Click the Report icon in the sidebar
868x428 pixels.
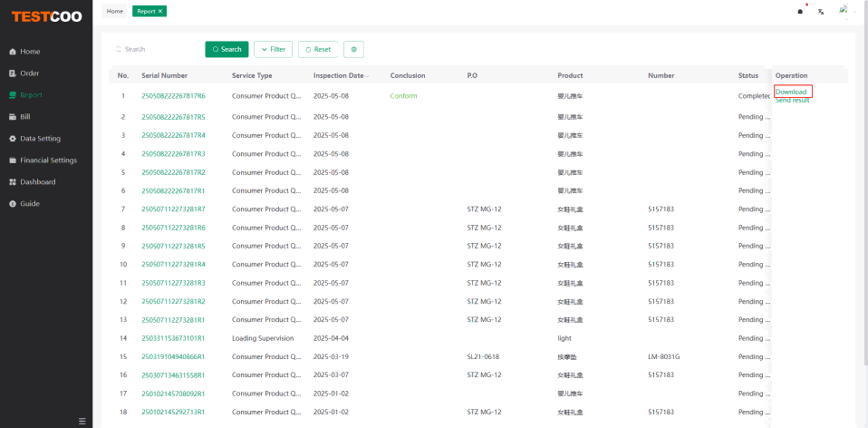[12, 94]
